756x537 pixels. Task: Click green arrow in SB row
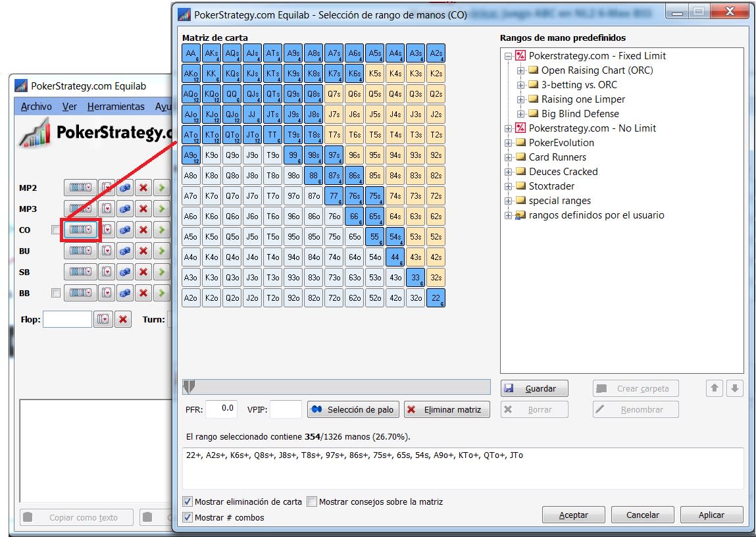click(161, 272)
